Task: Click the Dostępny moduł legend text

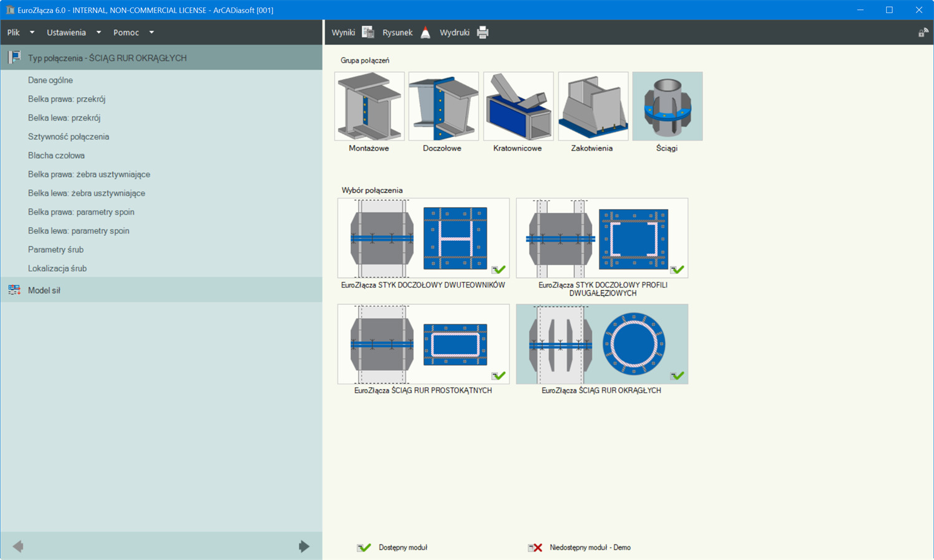Action: (x=403, y=548)
